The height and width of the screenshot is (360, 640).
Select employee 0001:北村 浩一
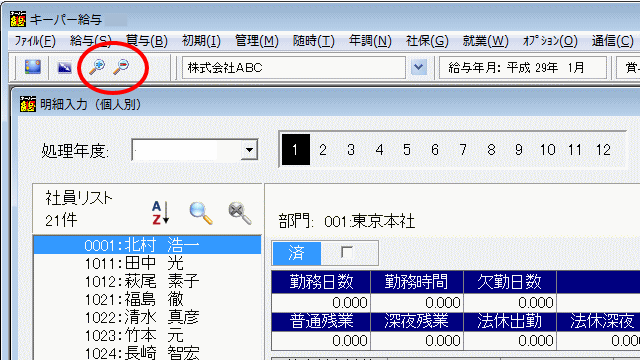click(x=147, y=245)
